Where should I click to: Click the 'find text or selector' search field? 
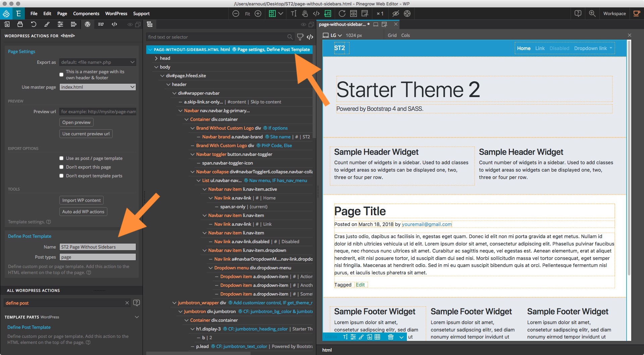218,37
